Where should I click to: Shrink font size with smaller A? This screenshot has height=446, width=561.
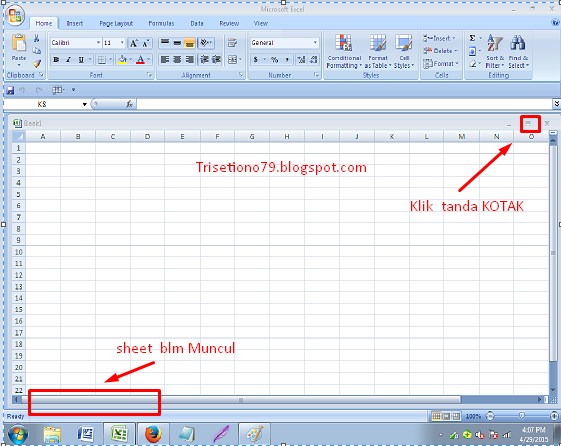[x=146, y=43]
